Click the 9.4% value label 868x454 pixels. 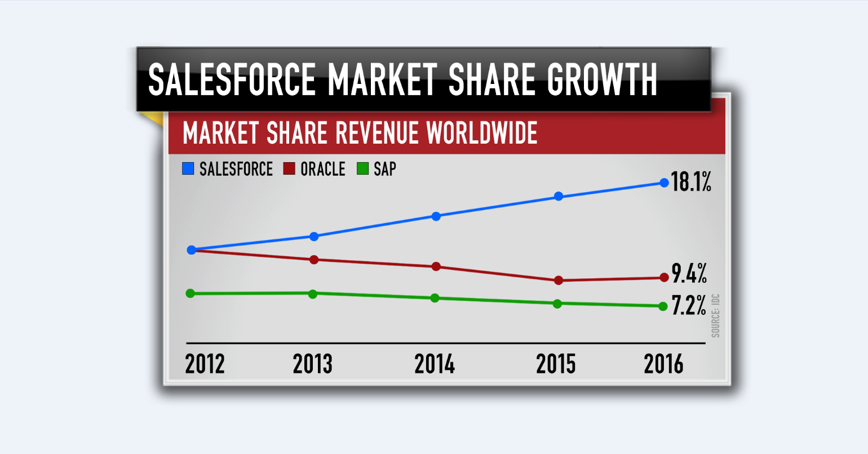(689, 274)
